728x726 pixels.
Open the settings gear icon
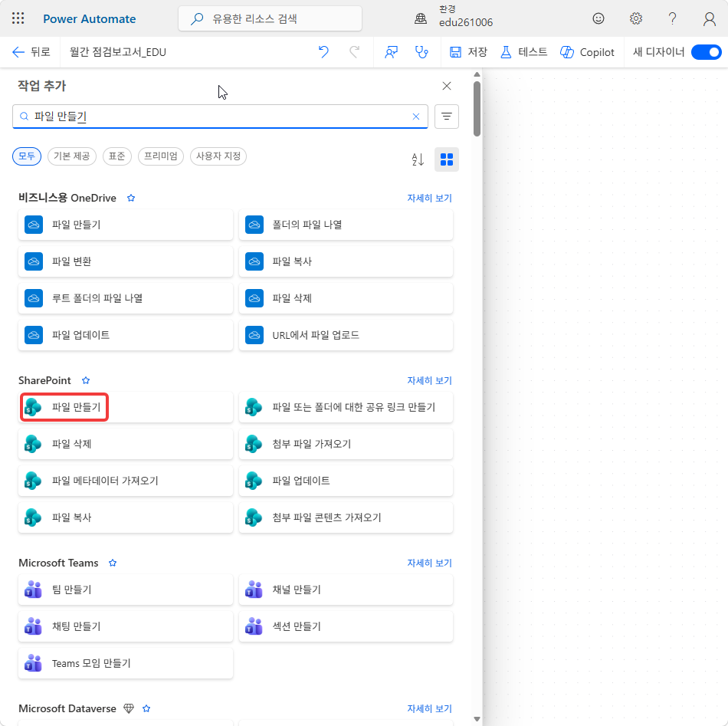click(635, 18)
